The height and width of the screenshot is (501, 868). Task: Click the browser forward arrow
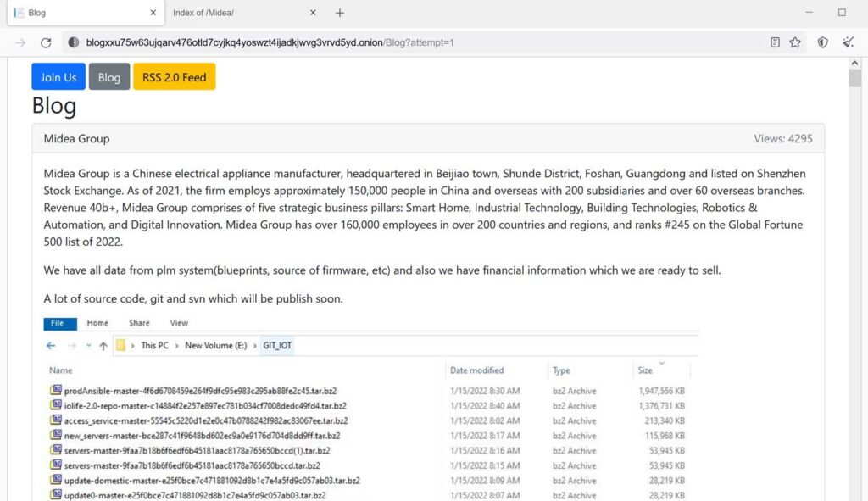[x=20, y=42]
